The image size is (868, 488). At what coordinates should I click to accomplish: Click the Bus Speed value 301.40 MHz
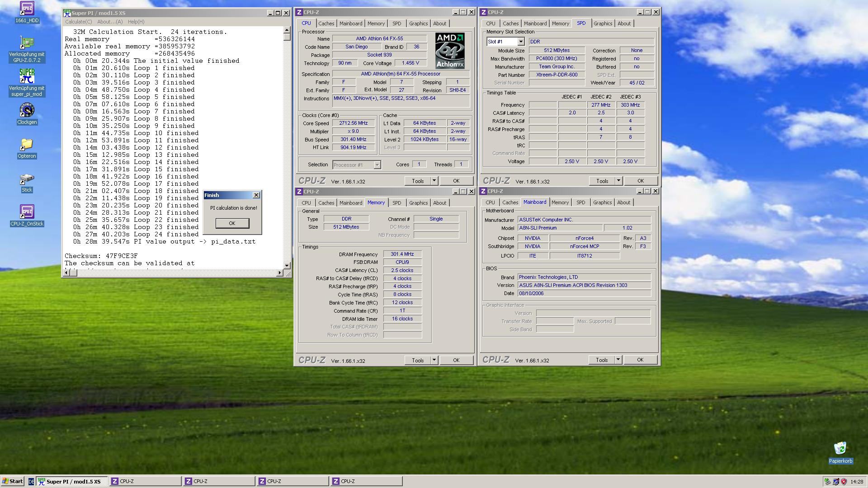pyautogui.click(x=354, y=139)
